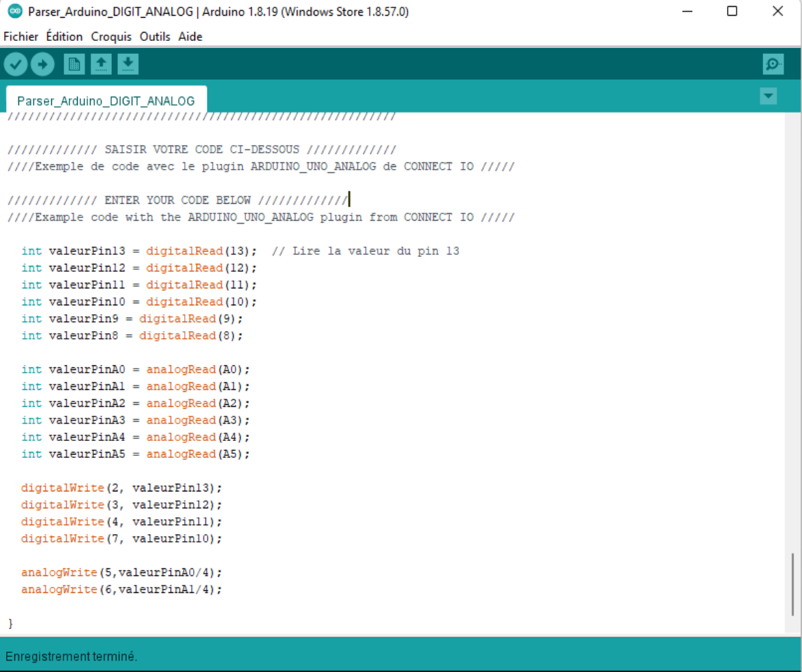Open the Aide menu
802x672 pixels.
pos(190,37)
